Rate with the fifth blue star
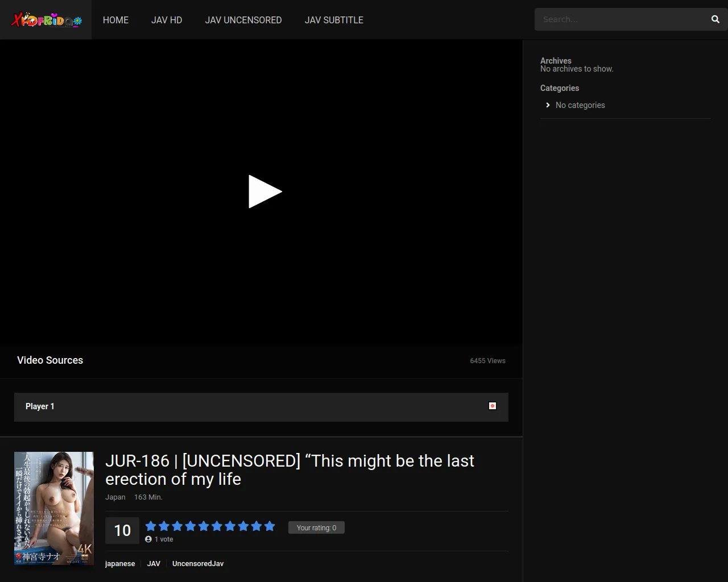Viewport: 728px width, 582px height. pyautogui.click(x=204, y=526)
